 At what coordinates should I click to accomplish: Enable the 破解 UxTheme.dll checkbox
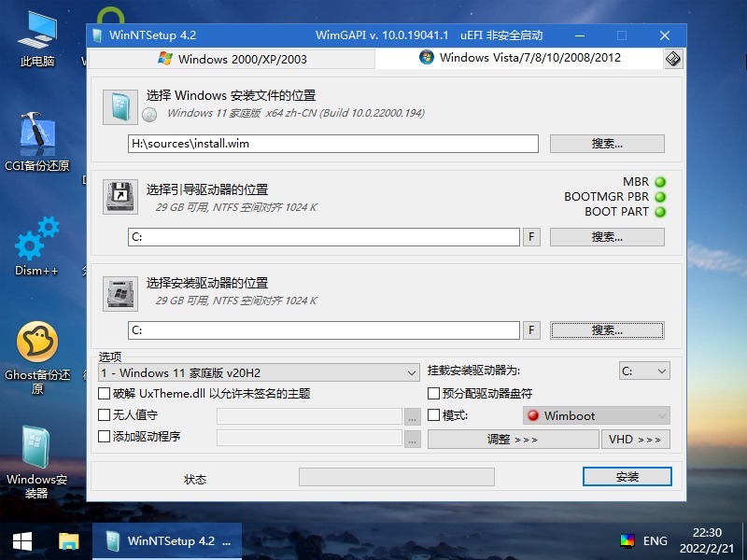105,394
